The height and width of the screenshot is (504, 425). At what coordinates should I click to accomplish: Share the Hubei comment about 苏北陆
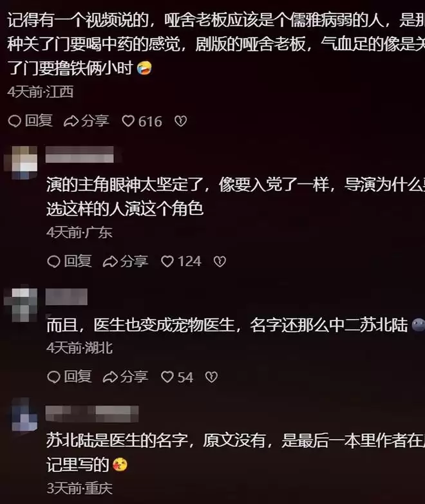[126, 377]
